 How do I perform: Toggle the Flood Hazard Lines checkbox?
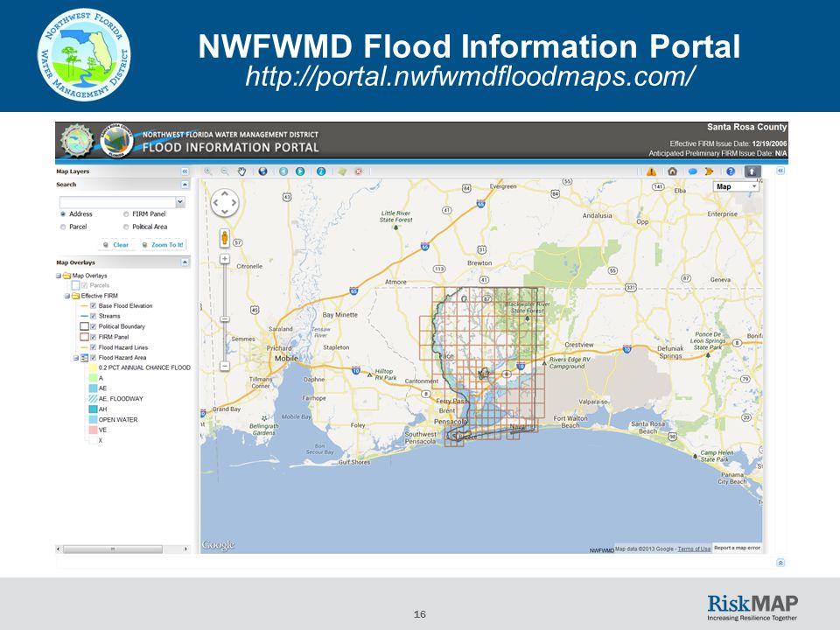pyautogui.click(x=94, y=347)
